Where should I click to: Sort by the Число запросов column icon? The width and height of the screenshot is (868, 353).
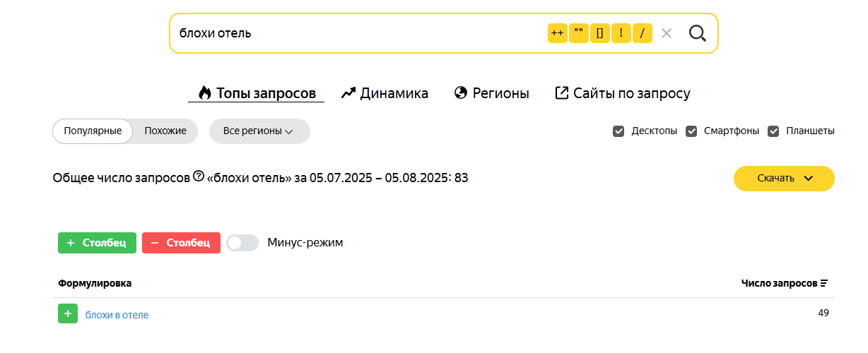tap(824, 283)
